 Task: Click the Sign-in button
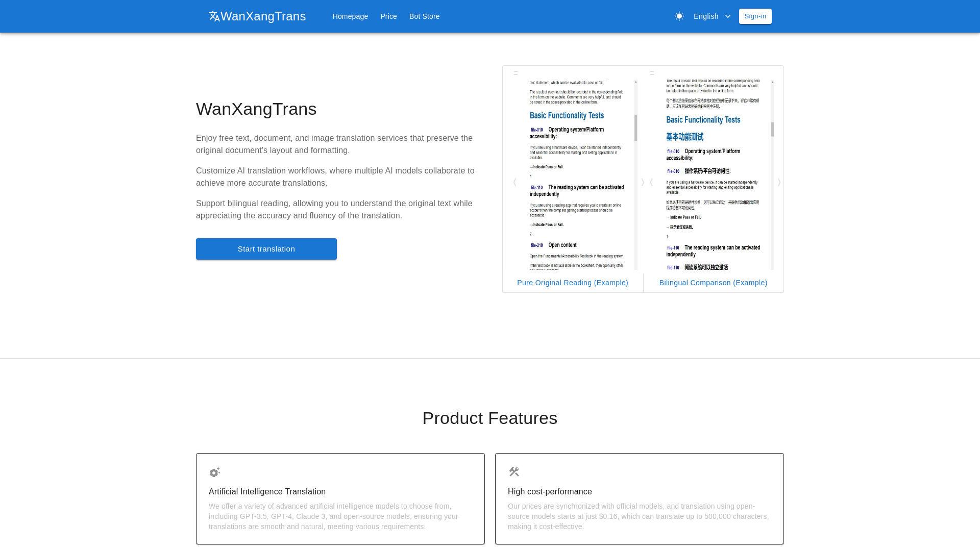click(755, 16)
